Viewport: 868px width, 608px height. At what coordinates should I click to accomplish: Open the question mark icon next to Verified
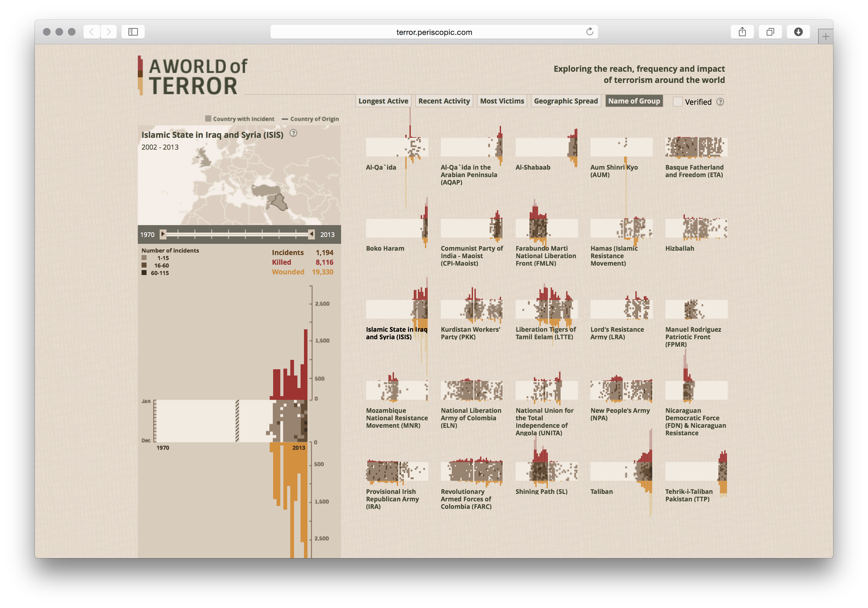(x=721, y=102)
